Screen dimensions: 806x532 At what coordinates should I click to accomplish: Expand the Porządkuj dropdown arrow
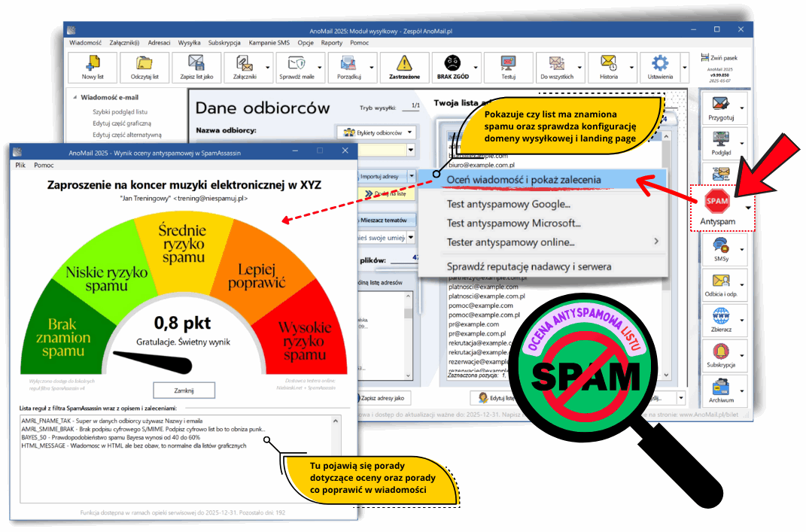coord(372,67)
